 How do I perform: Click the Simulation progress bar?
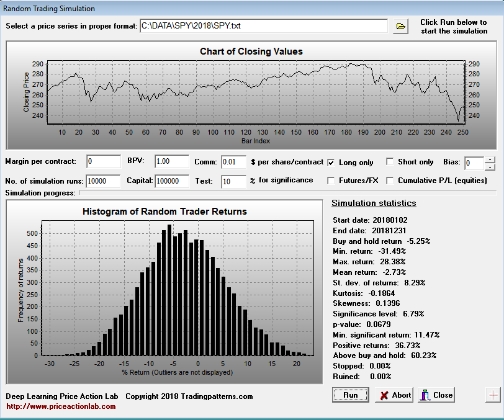point(288,193)
